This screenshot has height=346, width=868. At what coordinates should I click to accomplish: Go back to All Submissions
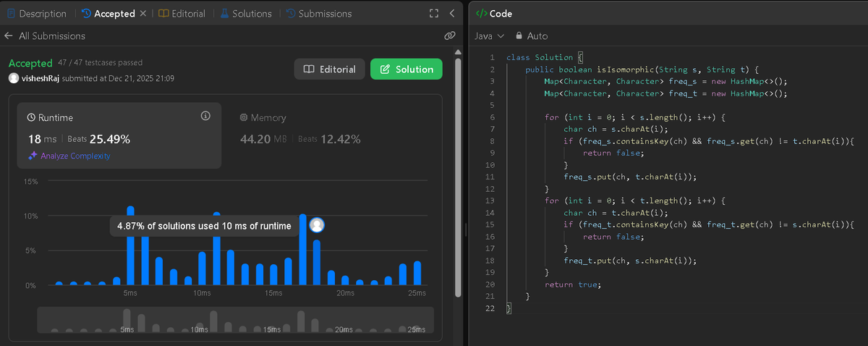point(45,35)
